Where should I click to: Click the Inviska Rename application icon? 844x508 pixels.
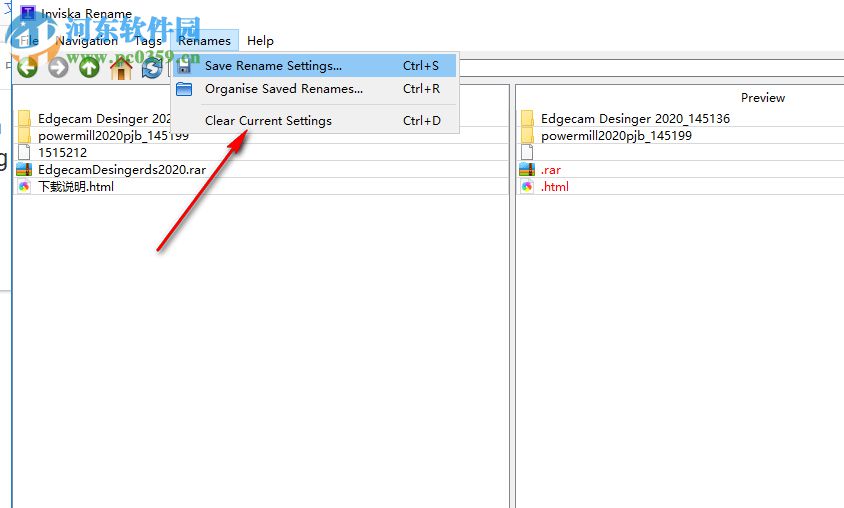[27, 13]
